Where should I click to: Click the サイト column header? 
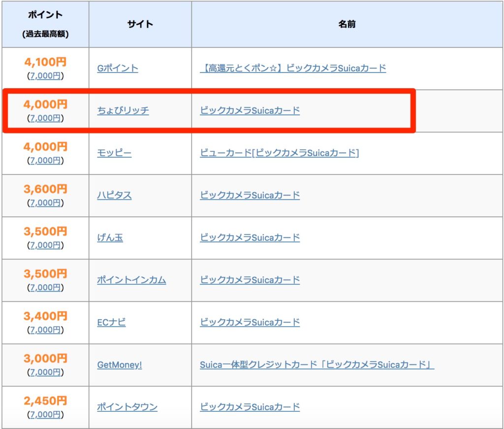coord(140,24)
